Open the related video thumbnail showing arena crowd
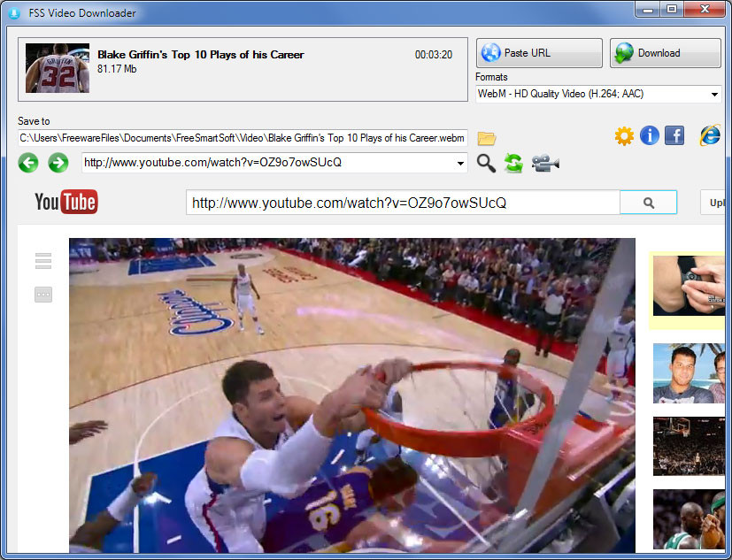 pos(689,447)
